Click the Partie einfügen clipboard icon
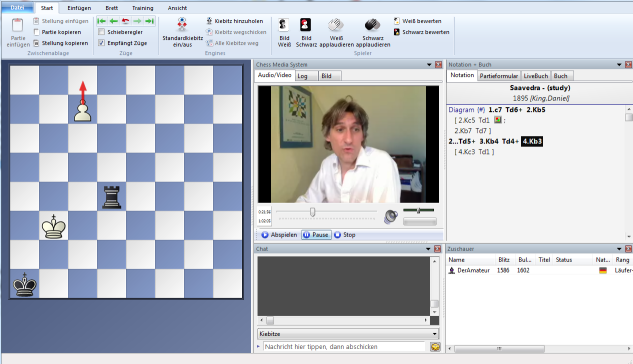Screen dimensions: 633x364 (x=17, y=25)
